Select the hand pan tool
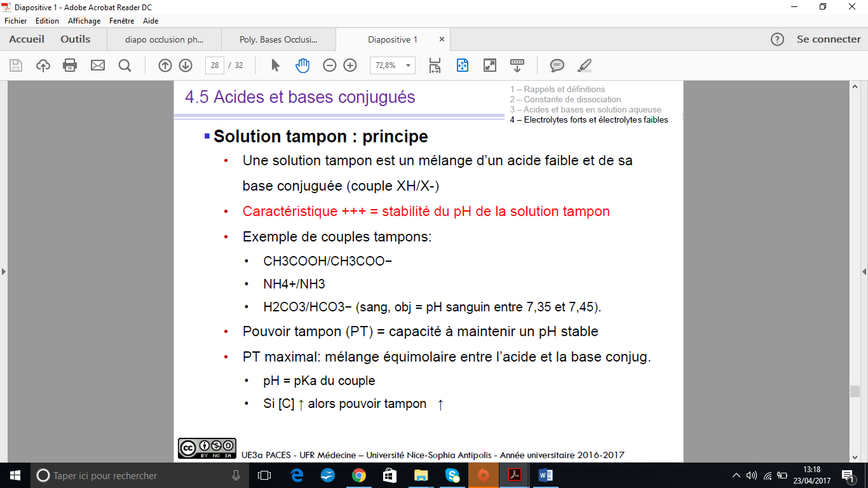Screen dimensions: 868x488 pyautogui.click(x=302, y=65)
